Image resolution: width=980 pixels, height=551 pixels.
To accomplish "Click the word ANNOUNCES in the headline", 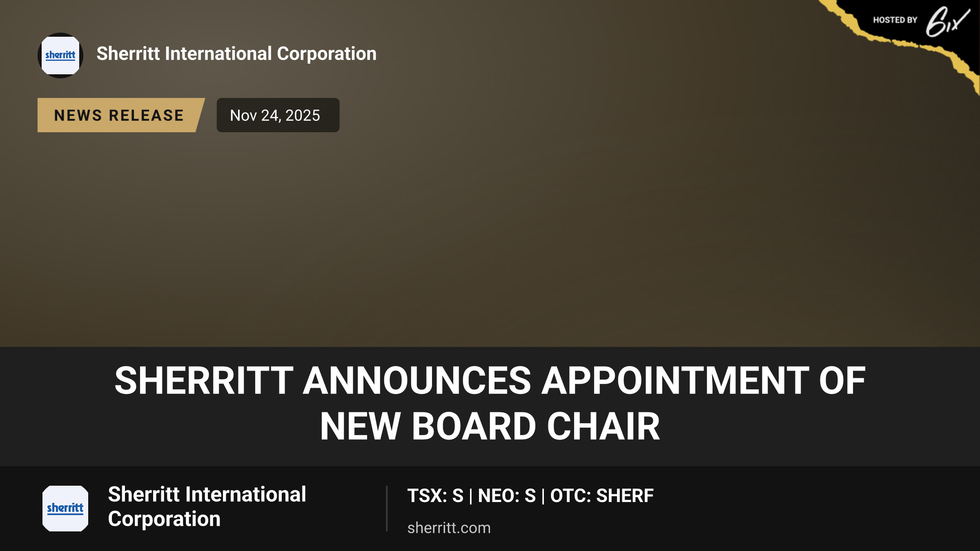I will pyautogui.click(x=417, y=380).
